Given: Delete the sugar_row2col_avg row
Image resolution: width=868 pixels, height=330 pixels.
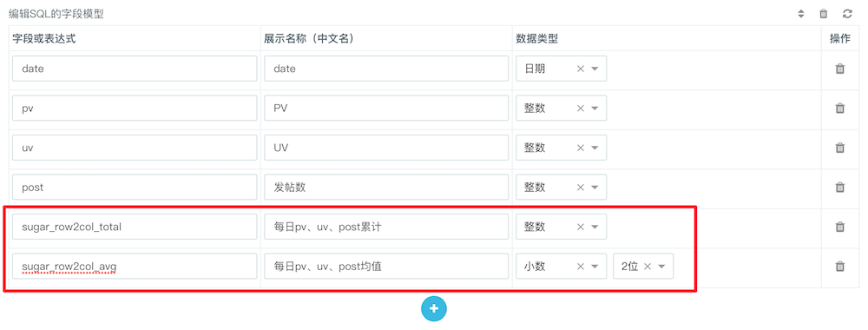Looking at the screenshot, I should (x=839, y=267).
